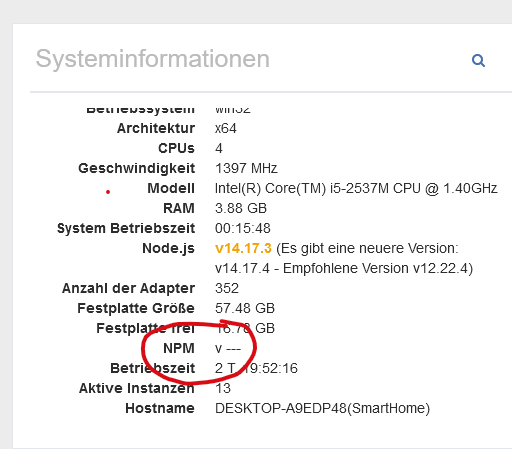Select the Betriebszeit label below NPM

(x=152, y=368)
